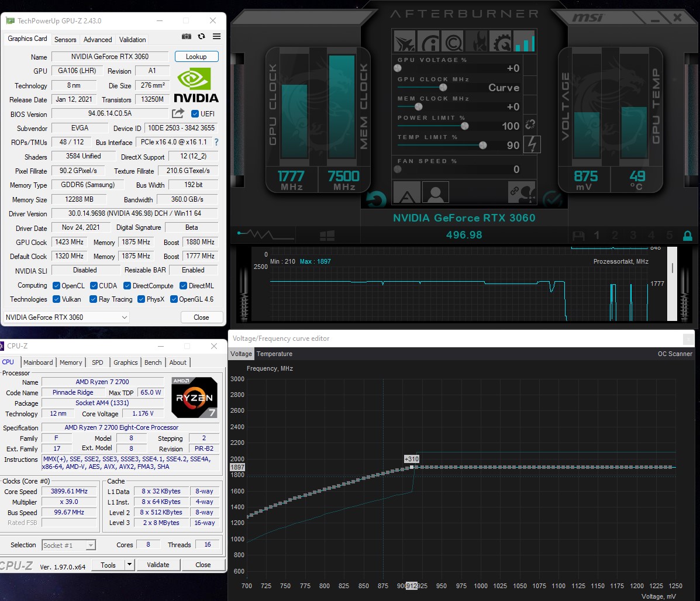The height and width of the screenshot is (601, 700).
Task: Toggle the OpenCL checkbox
Action: pos(56,285)
